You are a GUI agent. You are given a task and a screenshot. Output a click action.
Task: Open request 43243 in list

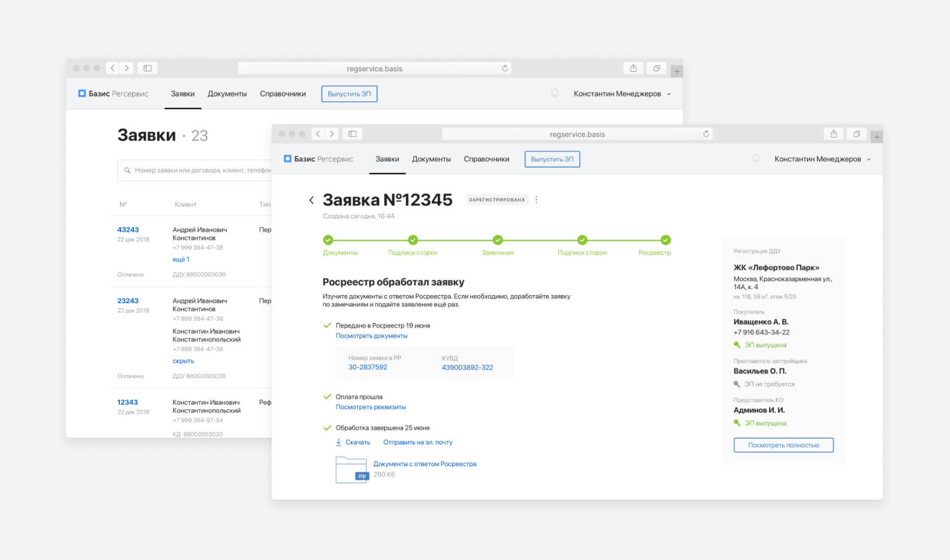128,229
